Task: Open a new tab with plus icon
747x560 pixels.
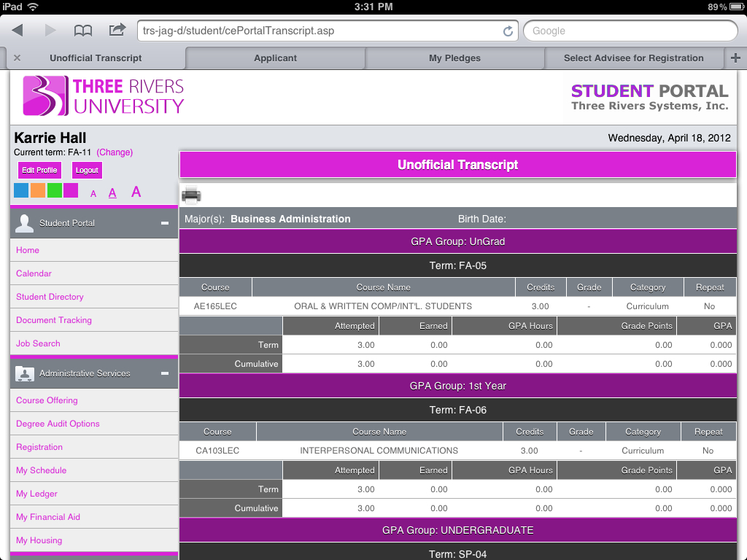Action: tap(735, 58)
